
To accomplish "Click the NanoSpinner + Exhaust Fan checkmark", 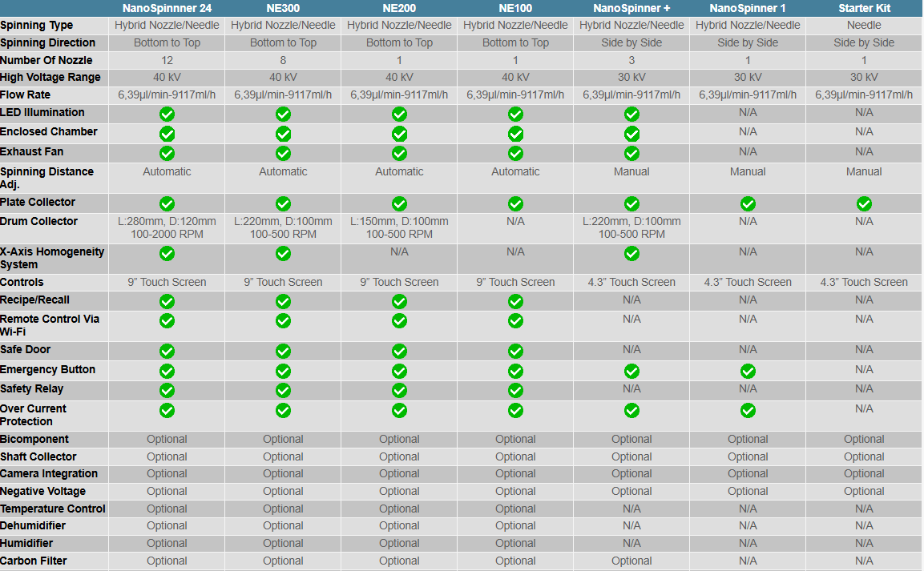I will click(631, 153).
